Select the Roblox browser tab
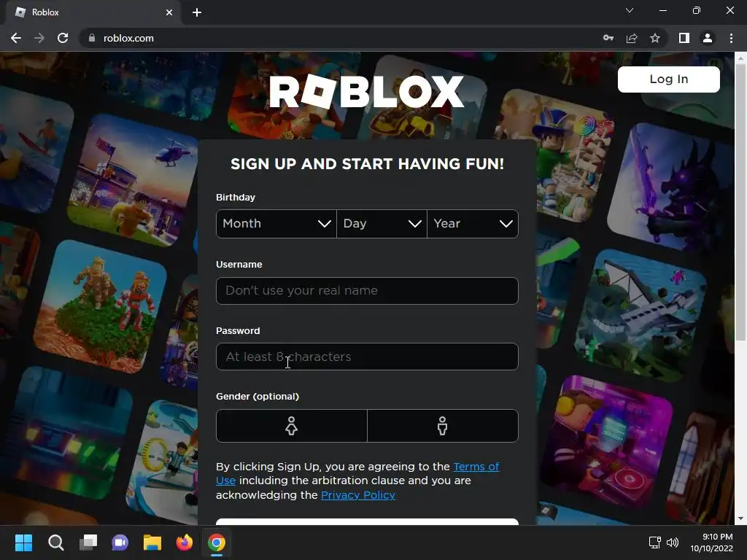The width and height of the screenshot is (747, 560). pos(93,12)
